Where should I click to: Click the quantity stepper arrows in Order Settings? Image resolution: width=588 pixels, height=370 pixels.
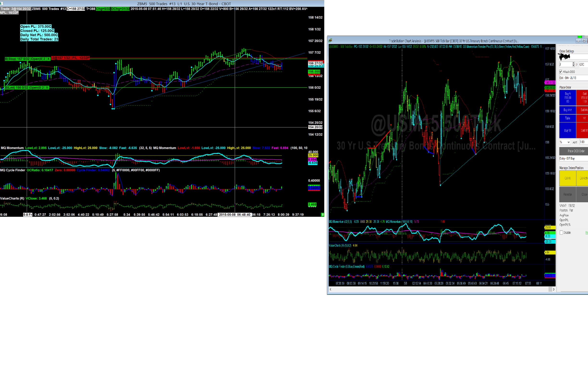[x=573, y=64]
